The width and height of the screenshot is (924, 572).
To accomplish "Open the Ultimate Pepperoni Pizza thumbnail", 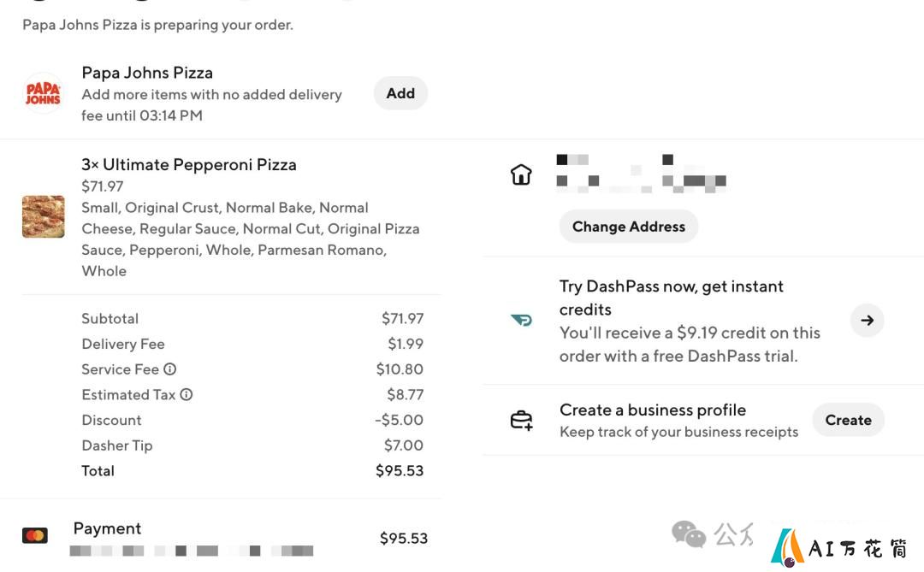I will click(43, 217).
